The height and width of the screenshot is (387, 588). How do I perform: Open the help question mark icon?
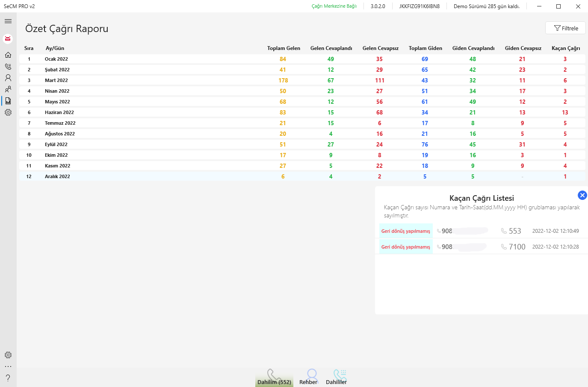8,378
